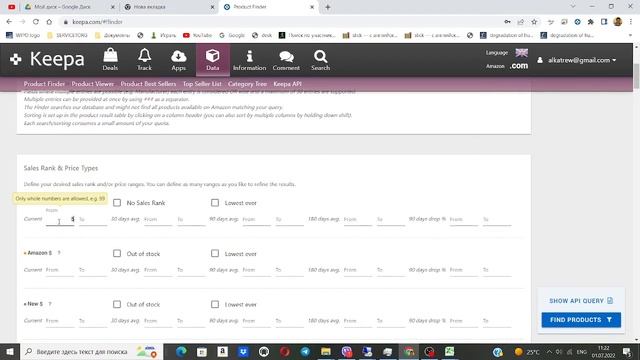The image size is (640, 360).
Task: Check Lowest ever for Amazon $
Action: 215,253
